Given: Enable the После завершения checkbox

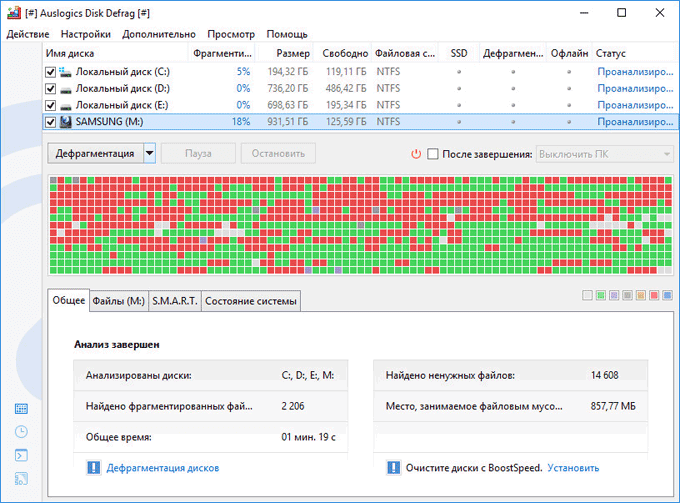Looking at the screenshot, I should (x=433, y=154).
